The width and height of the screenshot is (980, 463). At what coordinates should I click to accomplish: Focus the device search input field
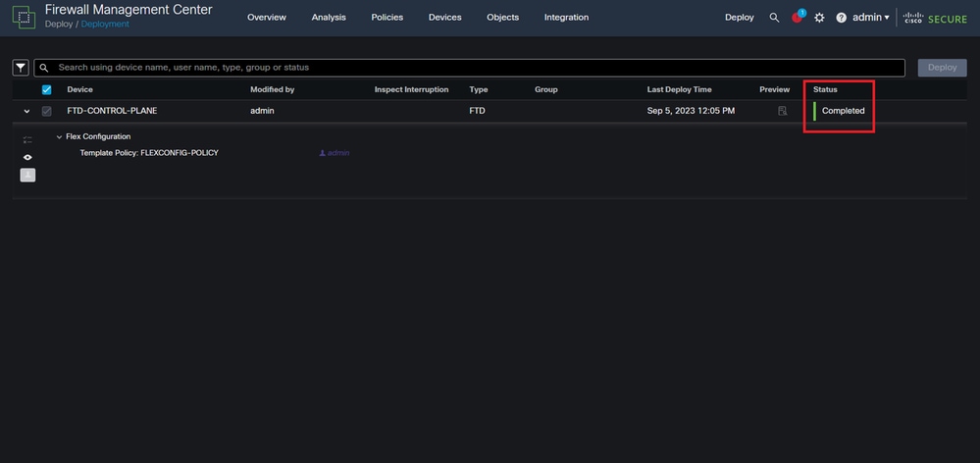(x=469, y=68)
